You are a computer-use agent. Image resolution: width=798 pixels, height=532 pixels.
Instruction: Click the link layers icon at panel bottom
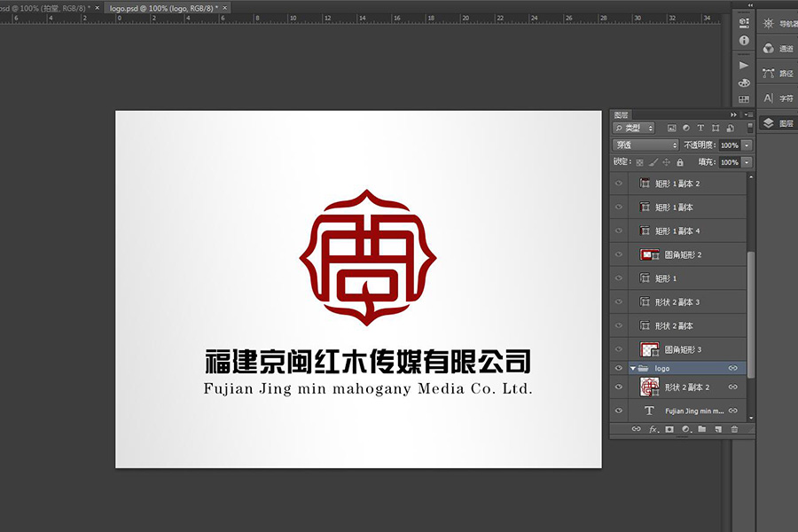pyautogui.click(x=636, y=429)
